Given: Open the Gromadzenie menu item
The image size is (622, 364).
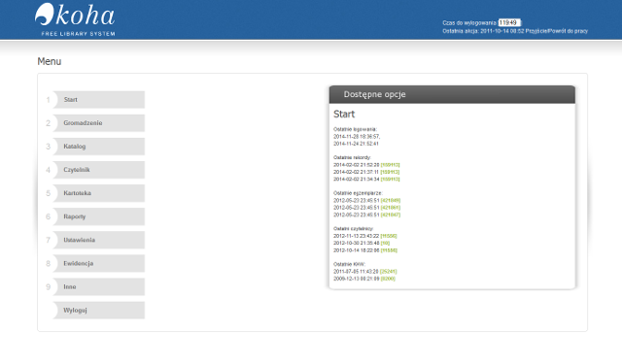Looking at the screenshot, I should pos(99,122).
